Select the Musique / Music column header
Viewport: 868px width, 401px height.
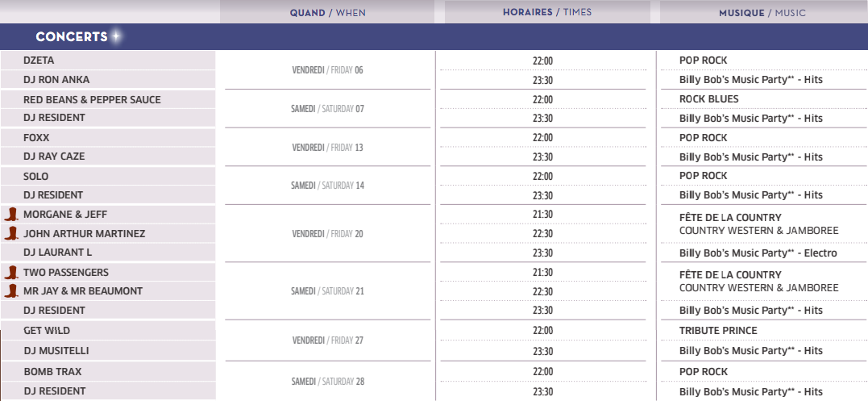pos(762,12)
